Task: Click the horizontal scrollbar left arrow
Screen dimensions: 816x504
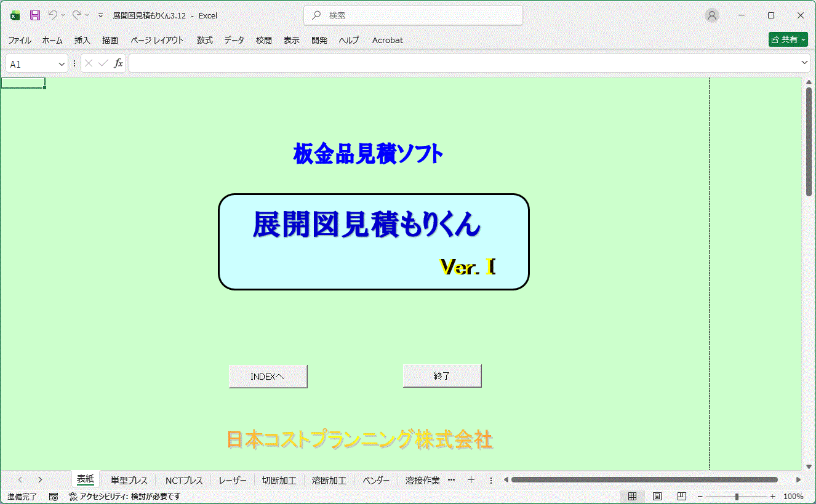Action: 505,479
